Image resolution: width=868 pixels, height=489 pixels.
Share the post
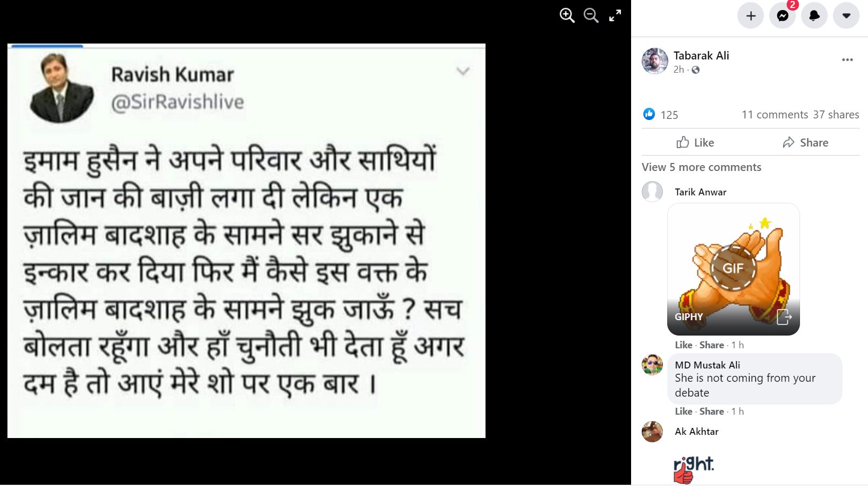click(805, 142)
